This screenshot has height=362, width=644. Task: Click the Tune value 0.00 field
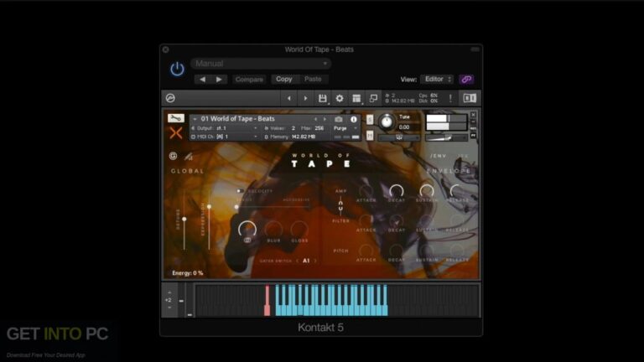[x=404, y=127]
